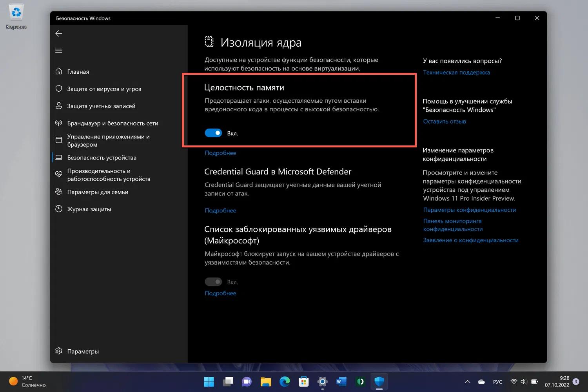Open the Recycle Bin desktop icon
The height and width of the screenshot is (392, 588).
coord(16,16)
